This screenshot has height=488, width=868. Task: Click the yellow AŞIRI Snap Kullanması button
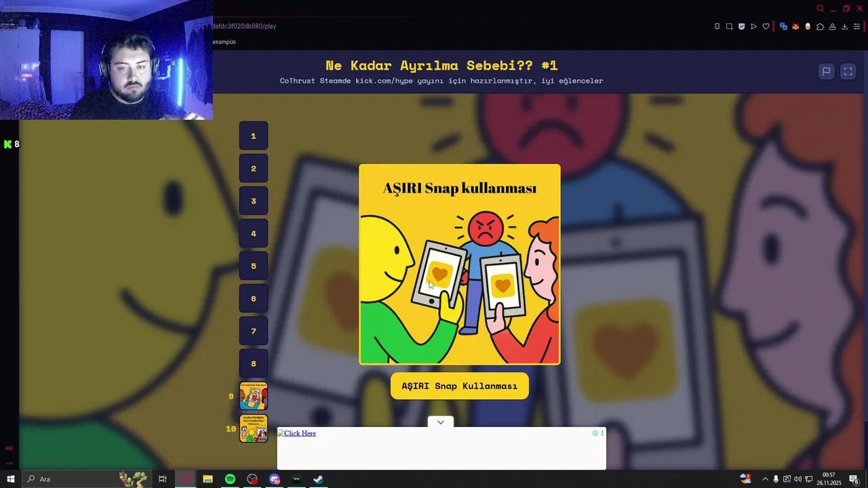(460, 386)
